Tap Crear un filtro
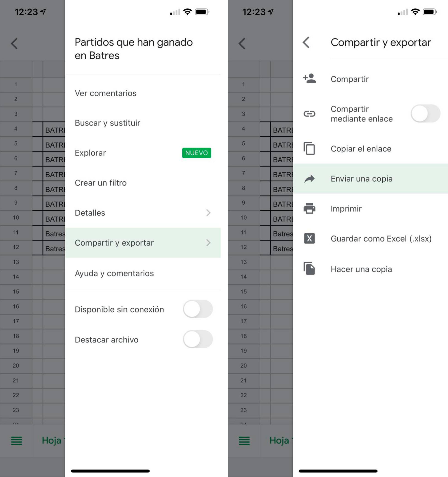The width and height of the screenshot is (448, 477). point(101,183)
